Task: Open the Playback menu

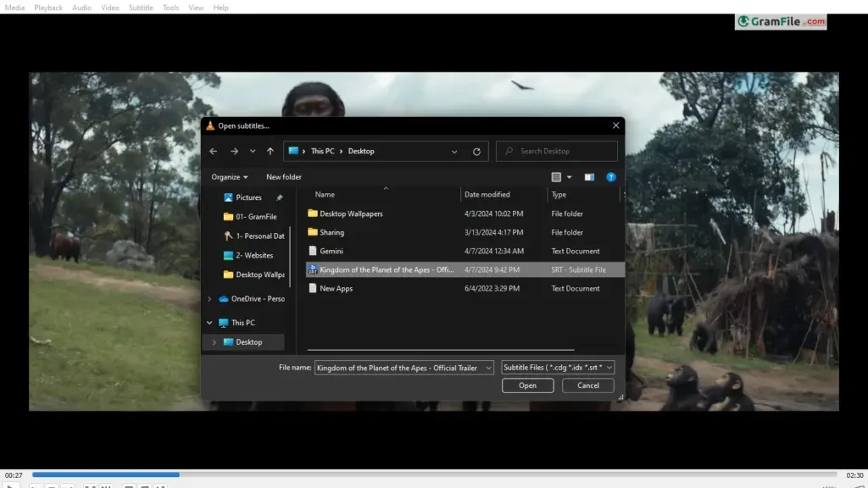Action: tap(48, 8)
